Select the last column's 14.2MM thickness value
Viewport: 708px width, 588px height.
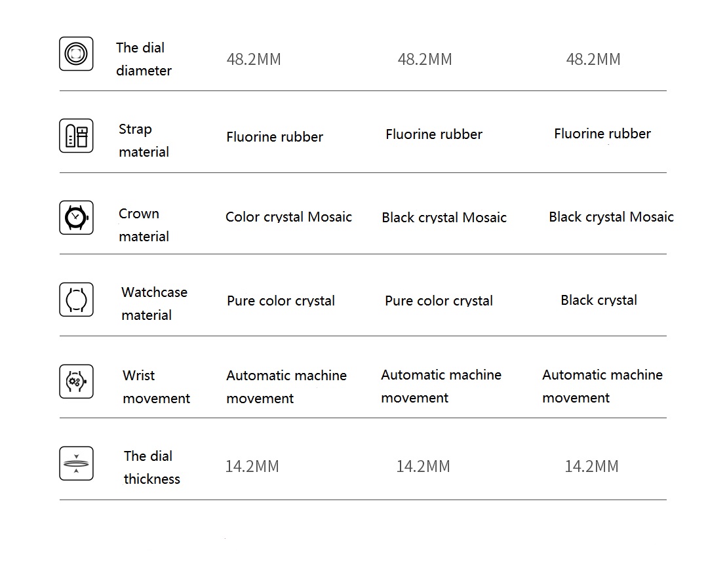591,467
